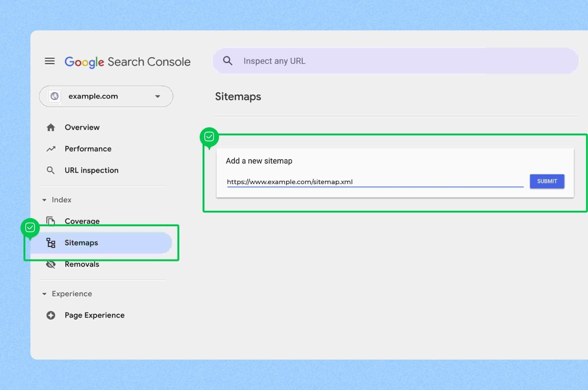Select the Overview home icon
Viewport: 588px width, 390px height.
[x=51, y=127]
